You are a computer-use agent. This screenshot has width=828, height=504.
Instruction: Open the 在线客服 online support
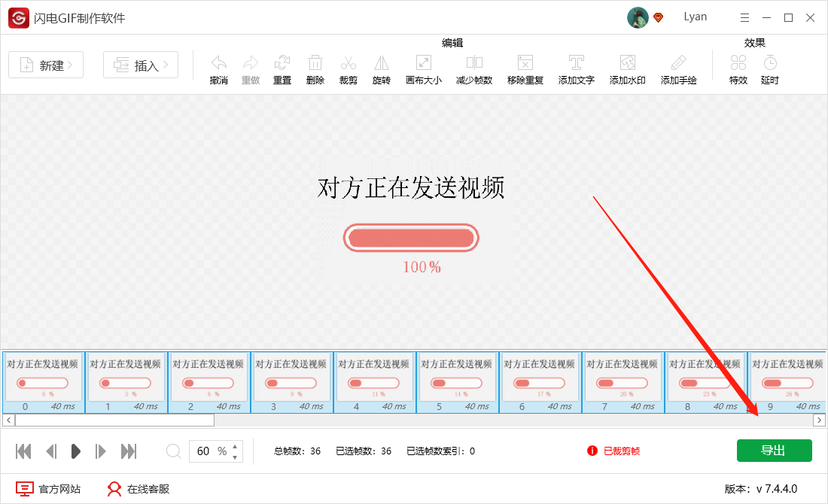(x=140, y=488)
